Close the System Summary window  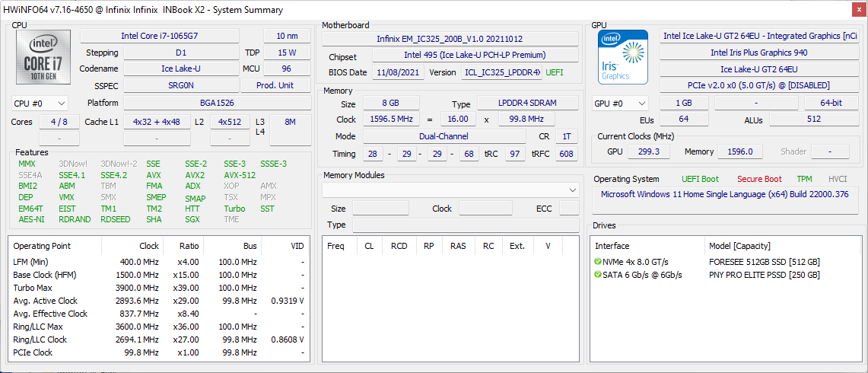pyautogui.click(x=857, y=9)
